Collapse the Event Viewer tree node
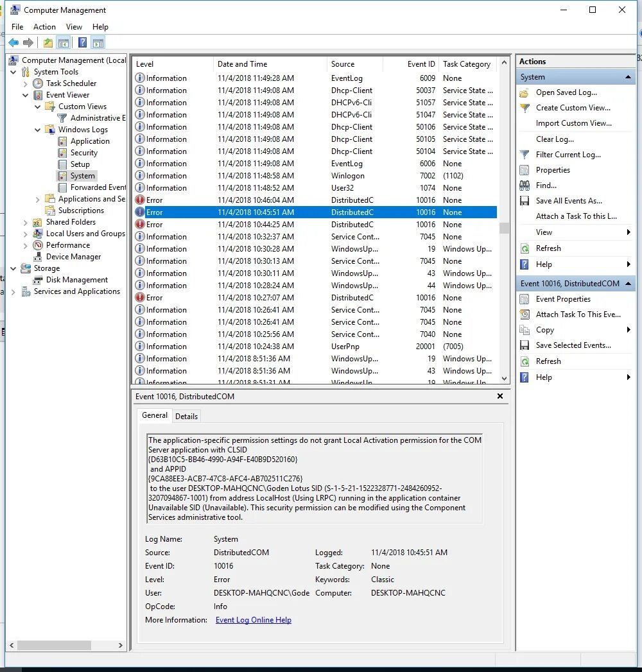642x672 pixels. (x=25, y=95)
